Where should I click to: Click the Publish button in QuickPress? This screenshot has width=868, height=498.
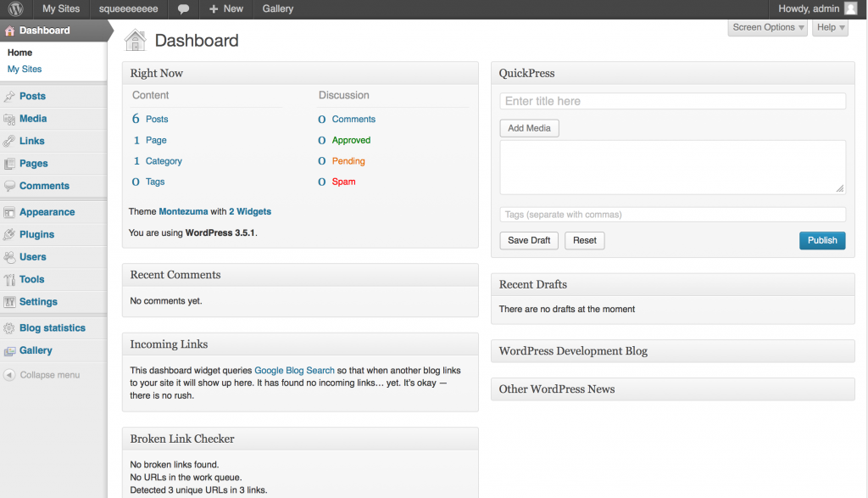822,240
